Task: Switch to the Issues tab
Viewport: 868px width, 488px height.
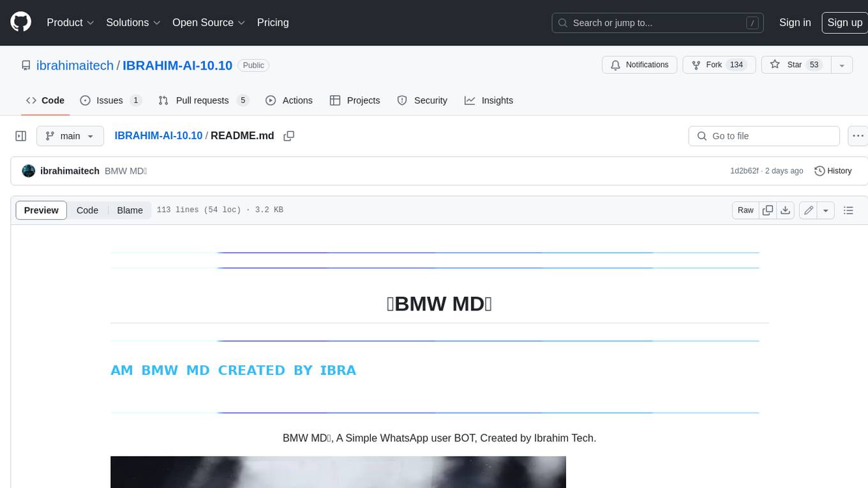Action: 110,100
